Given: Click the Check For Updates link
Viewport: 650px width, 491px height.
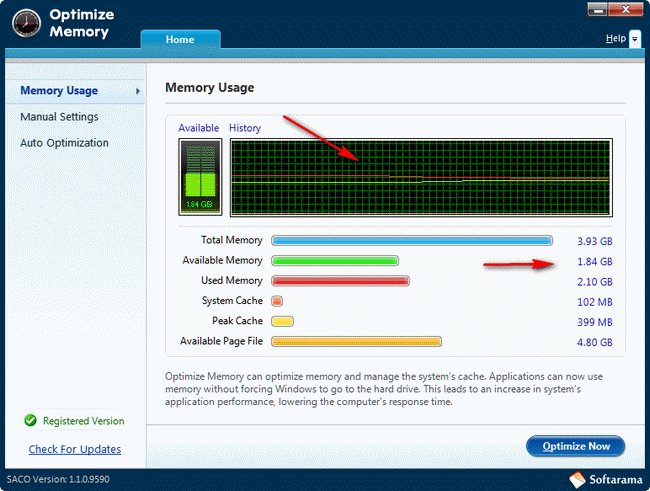Looking at the screenshot, I should pyautogui.click(x=75, y=449).
